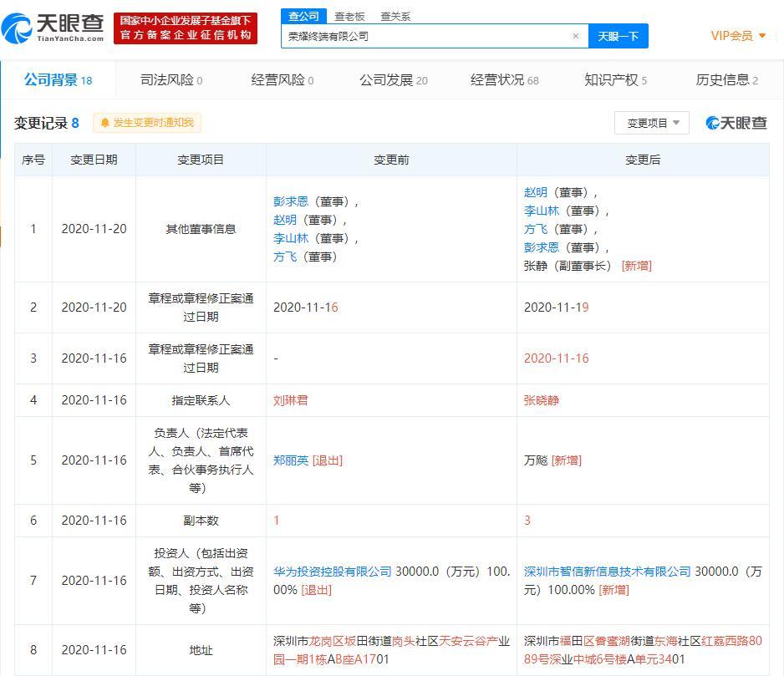Open 彭求恩 link in the 变更前 column
This screenshot has height=676, width=784.
(x=291, y=201)
